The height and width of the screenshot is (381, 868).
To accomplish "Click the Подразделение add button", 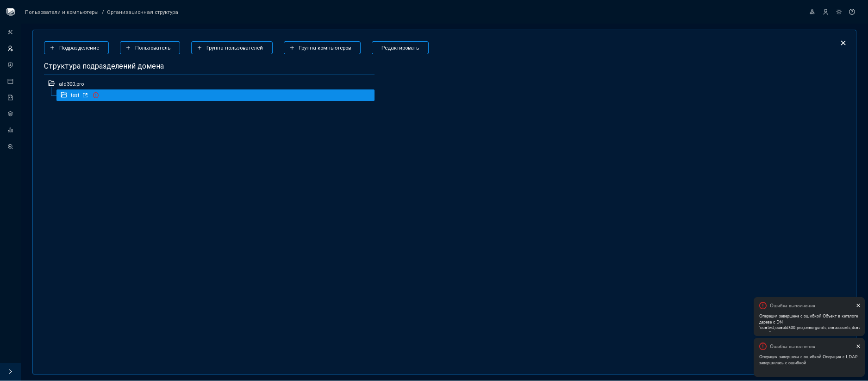I will [x=76, y=48].
